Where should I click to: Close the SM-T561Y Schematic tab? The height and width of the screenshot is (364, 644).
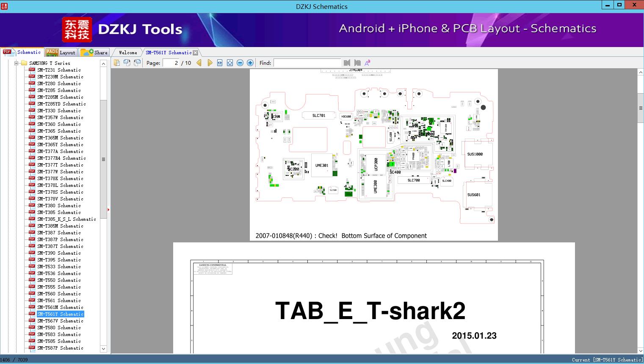pyautogui.click(x=196, y=53)
